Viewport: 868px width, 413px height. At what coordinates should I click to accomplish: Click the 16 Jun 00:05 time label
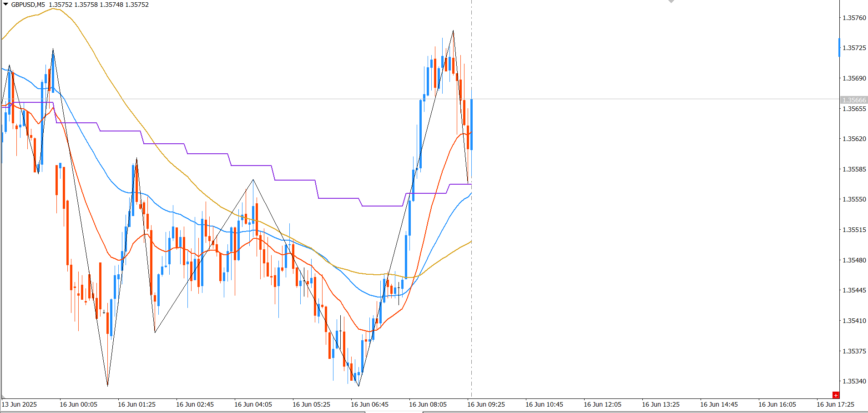click(x=78, y=404)
